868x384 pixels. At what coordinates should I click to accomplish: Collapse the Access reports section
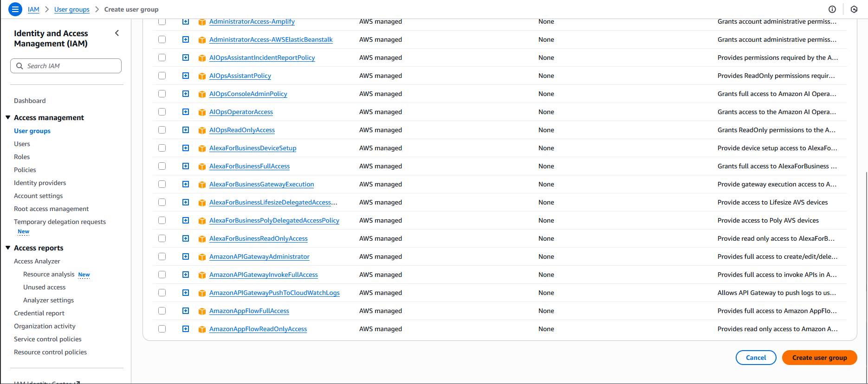click(8, 248)
